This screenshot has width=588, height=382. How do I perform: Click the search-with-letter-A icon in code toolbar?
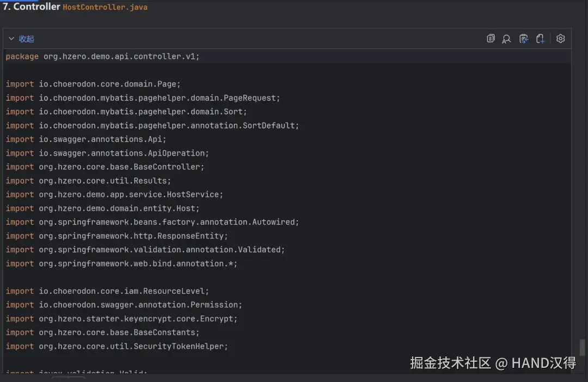[506, 39]
